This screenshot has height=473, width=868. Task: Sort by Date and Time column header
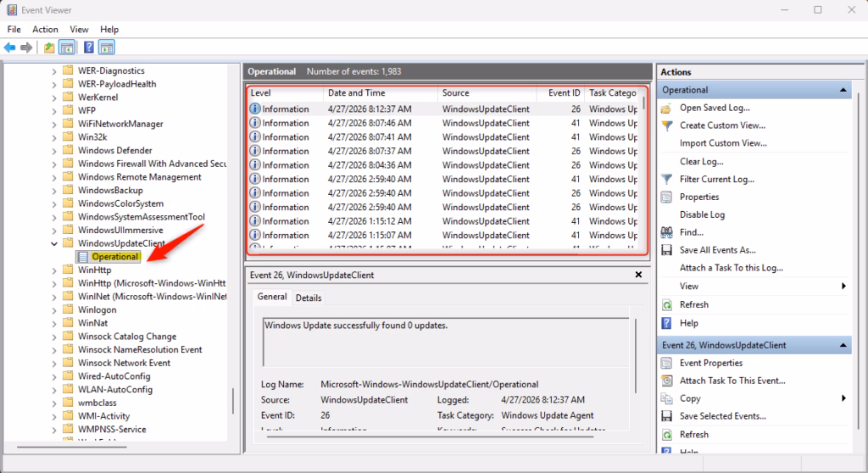point(381,93)
